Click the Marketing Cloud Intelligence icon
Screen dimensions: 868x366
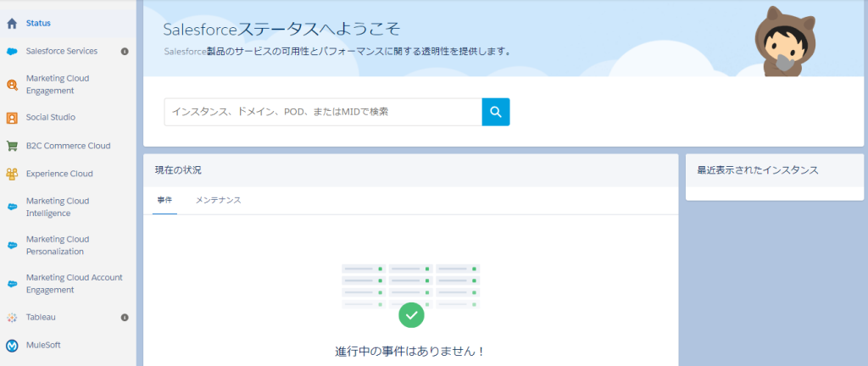click(12, 208)
